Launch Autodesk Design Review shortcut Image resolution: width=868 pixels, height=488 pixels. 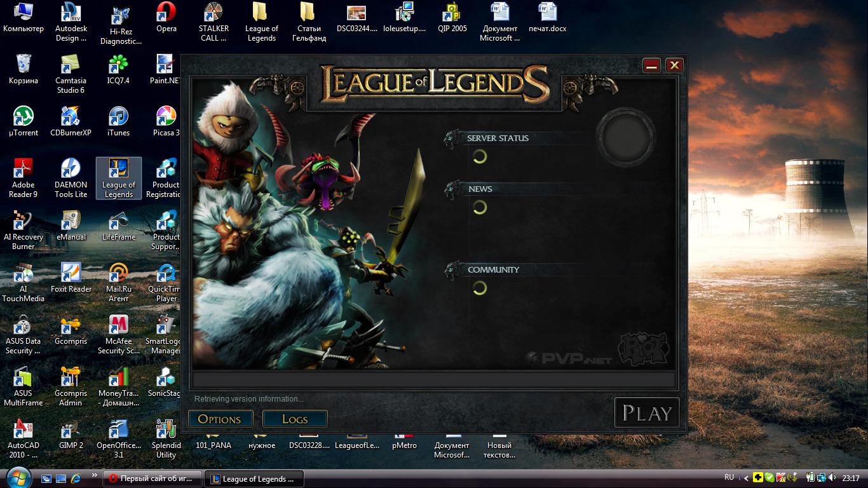[71, 22]
